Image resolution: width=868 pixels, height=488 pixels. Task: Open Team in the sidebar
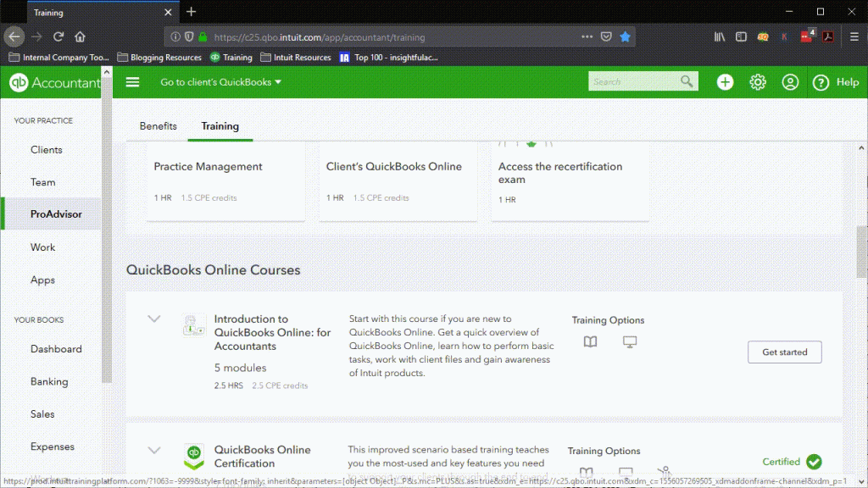pos(42,182)
